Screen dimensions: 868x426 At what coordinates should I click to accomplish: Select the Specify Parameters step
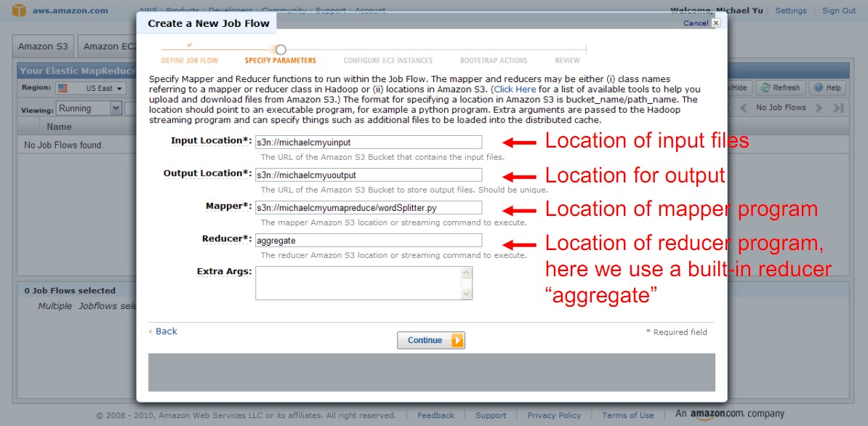tap(280, 60)
